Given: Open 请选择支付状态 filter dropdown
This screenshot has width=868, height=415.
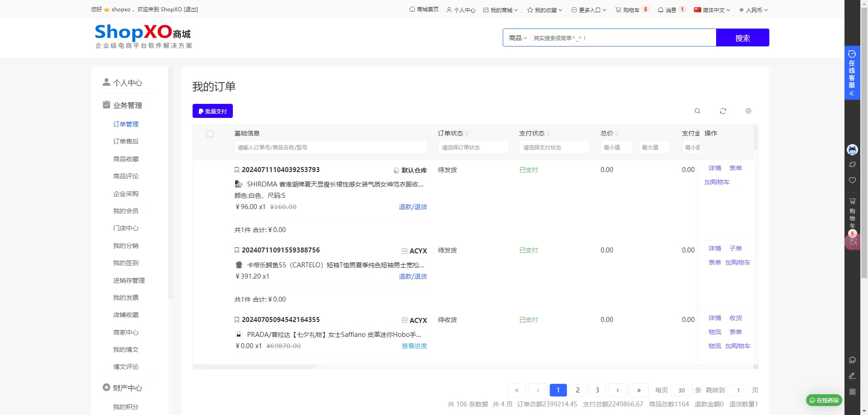Looking at the screenshot, I should [x=555, y=147].
